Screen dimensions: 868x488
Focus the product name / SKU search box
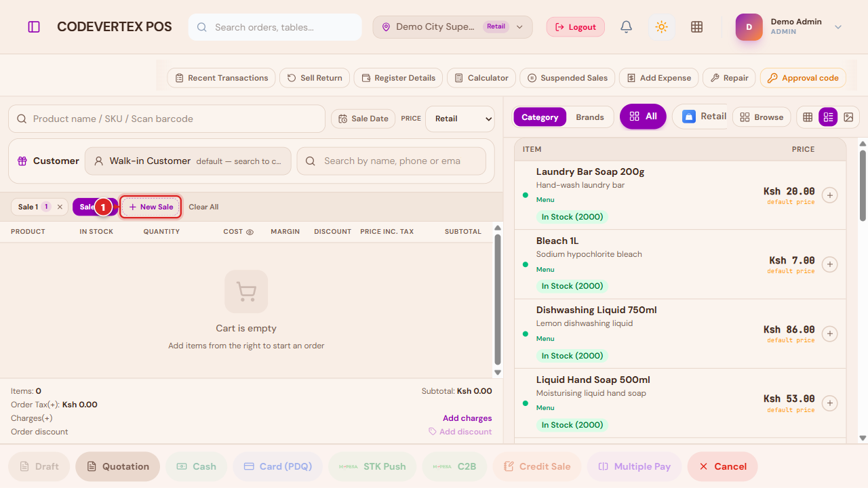pyautogui.click(x=167, y=119)
